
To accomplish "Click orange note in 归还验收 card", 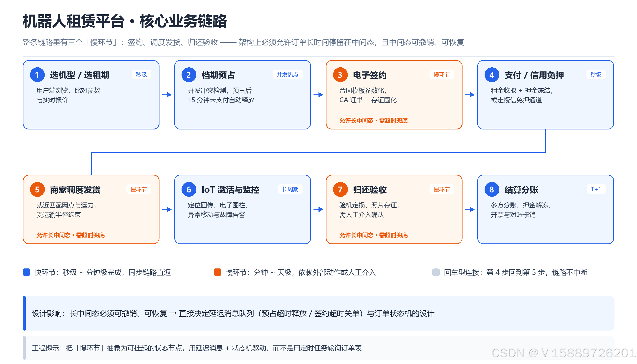I will [x=374, y=235].
